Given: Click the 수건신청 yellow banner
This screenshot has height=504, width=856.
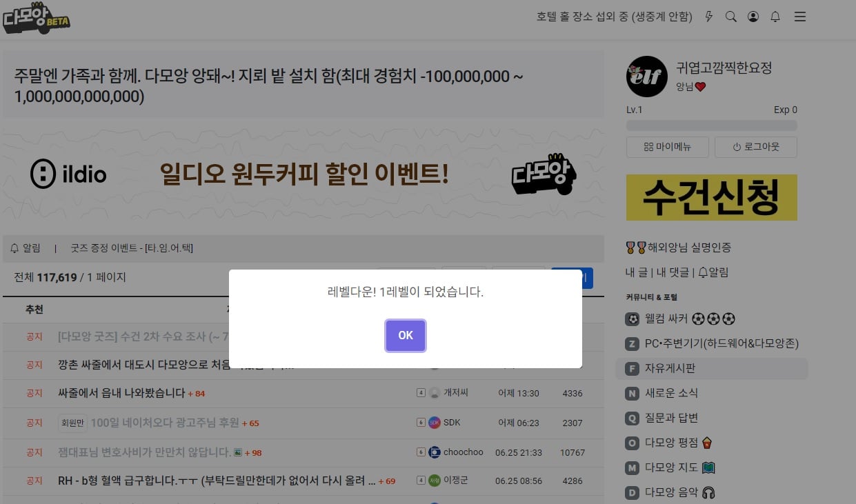Looking at the screenshot, I should coord(712,197).
